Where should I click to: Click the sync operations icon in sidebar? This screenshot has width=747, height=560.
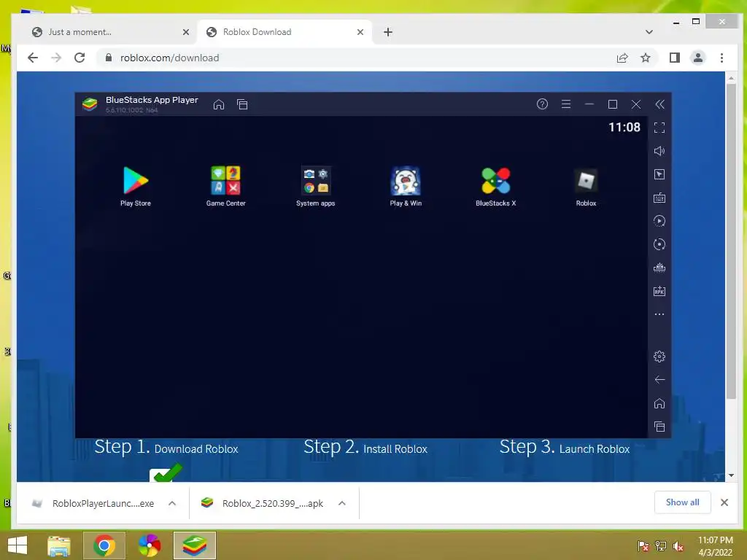point(659,221)
